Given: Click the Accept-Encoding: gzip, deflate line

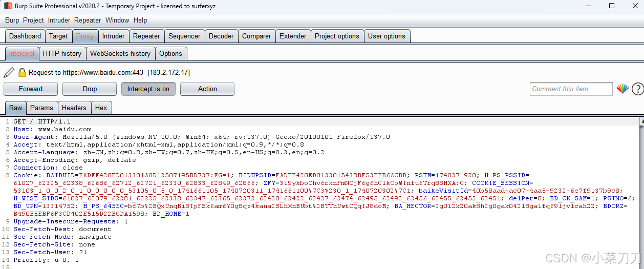Looking at the screenshot, I should pyautogui.click(x=75, y=160).
